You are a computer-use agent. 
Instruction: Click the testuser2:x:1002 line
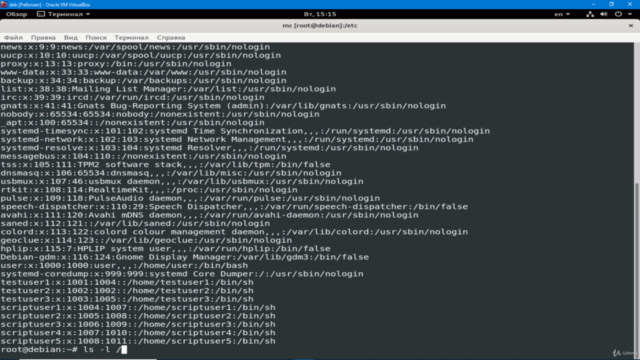[x=127, y=291]
